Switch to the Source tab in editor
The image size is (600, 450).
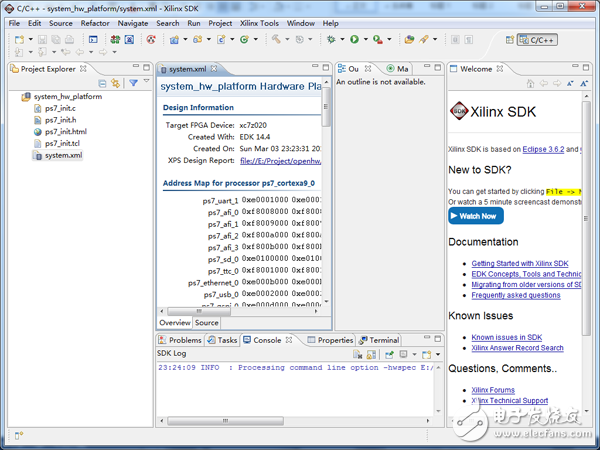206,323
